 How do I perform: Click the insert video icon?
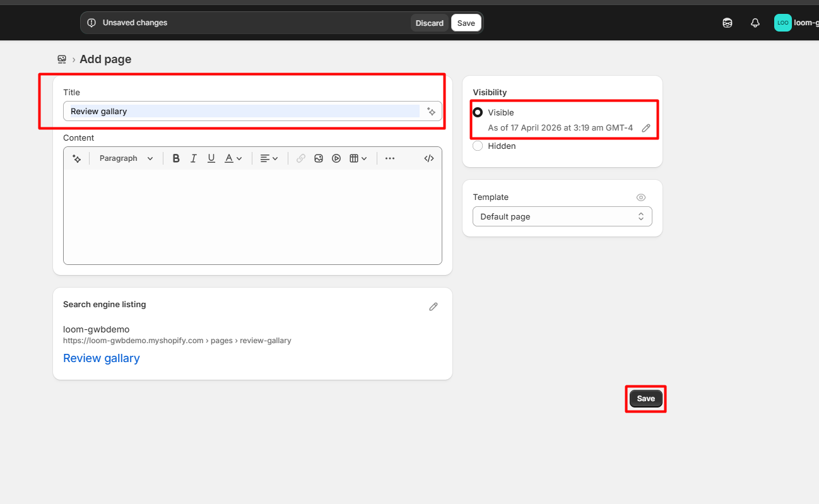click(x=336, y=158)
